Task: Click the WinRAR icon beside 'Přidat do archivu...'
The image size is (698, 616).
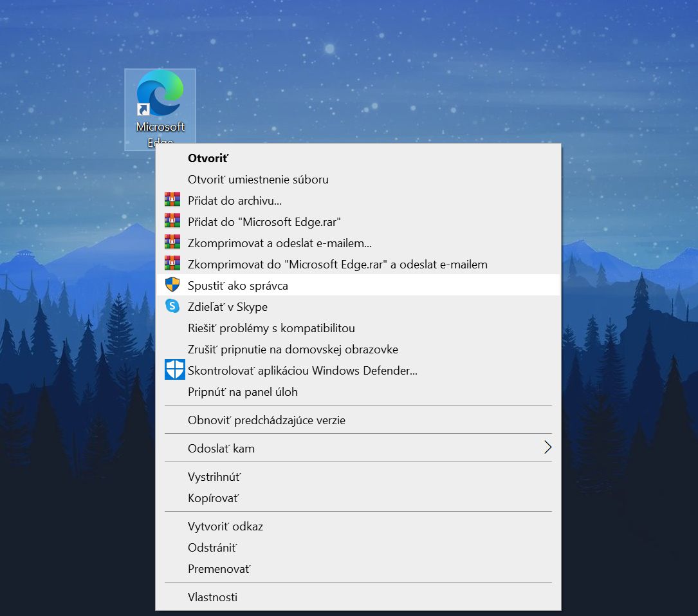Action: click(x=172, y=200)
